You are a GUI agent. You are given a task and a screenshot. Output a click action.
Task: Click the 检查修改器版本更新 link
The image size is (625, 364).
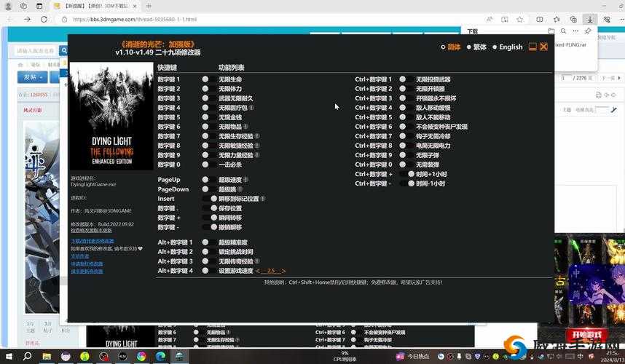(91, 230)
